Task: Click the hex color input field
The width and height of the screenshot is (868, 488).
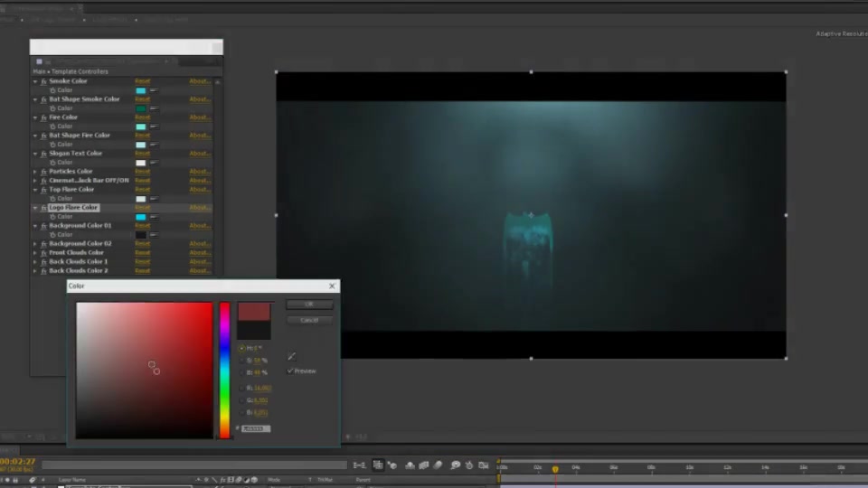Action: pos(256,428)
